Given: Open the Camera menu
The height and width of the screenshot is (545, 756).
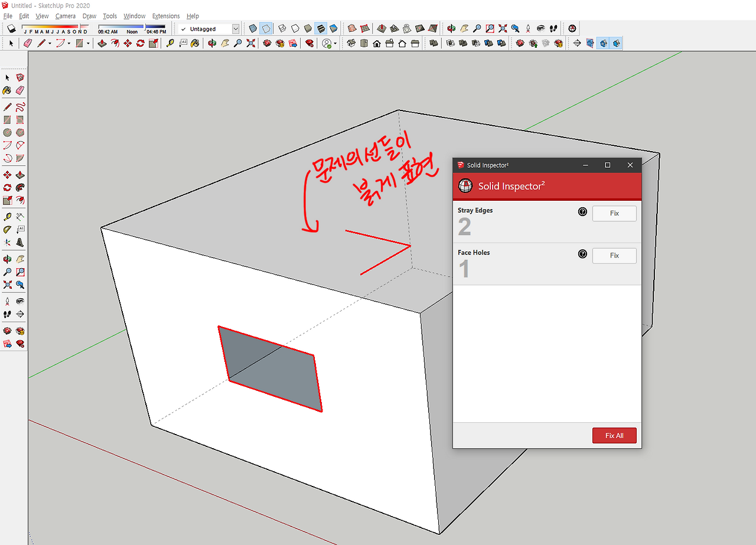Looking at the screenshot, I should pyautogui.click(x=66, y=16).
